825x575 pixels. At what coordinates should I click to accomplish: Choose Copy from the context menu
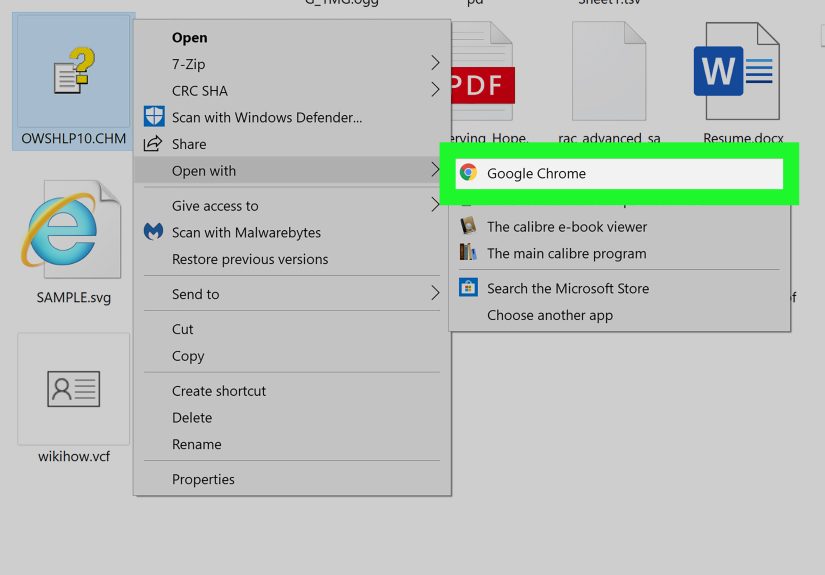click(x=293, y=356)
